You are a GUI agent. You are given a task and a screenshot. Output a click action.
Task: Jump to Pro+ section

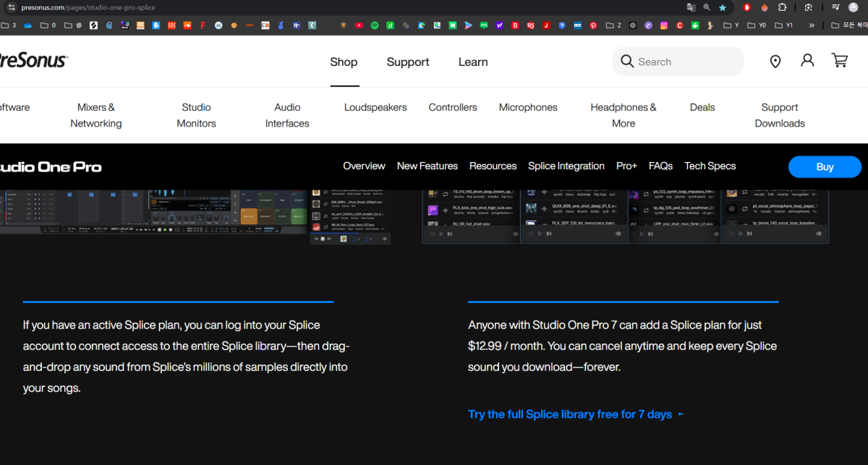tap(626, 166)
